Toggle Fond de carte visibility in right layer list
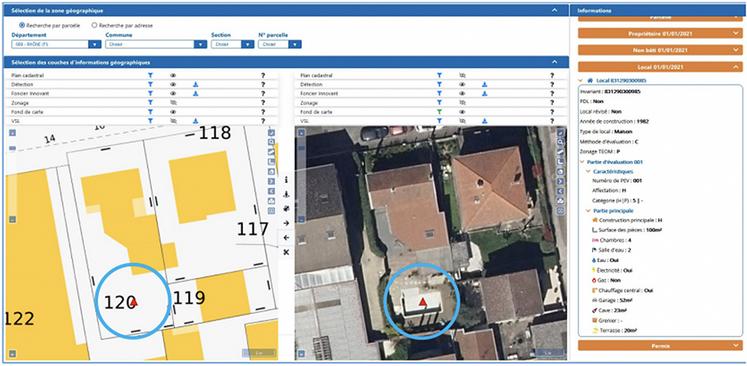Screen dimensions: 747x366 (x=462, y=112)
